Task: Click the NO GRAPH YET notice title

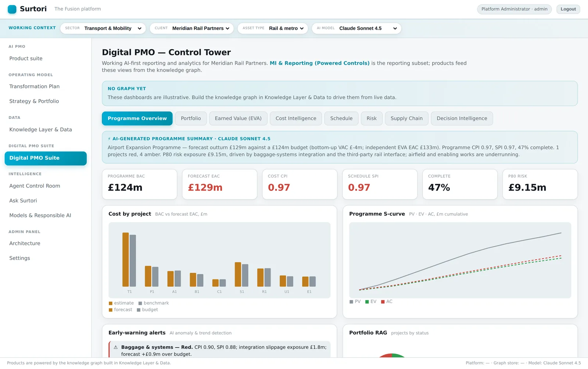Action: click(x=127, y=89)
